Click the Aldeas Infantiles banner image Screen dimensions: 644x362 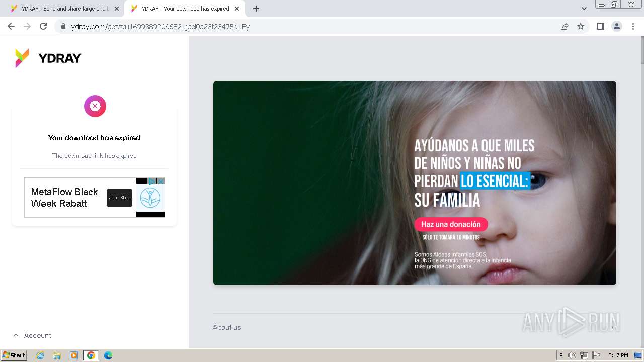(415, 183)
